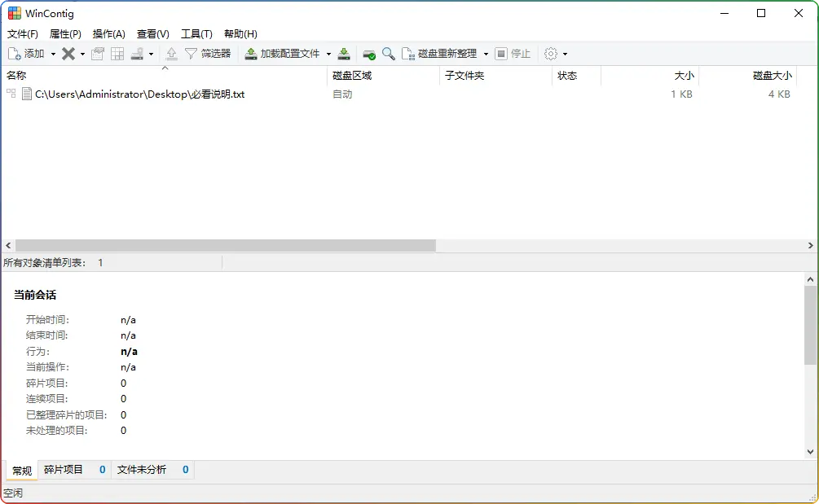Viewport: 819px width, 504px height.
Task: Switch to the 文件未分析 tab
Action: 152,470
